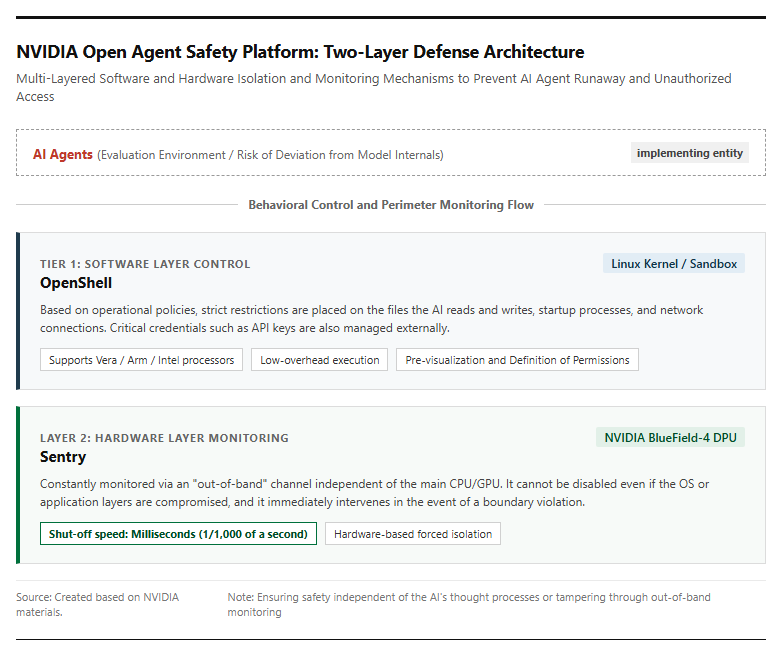Select the 'Sentry' heading
This screenshot has width=782, height=656.
pyautogui.click(x=63, y=457)
